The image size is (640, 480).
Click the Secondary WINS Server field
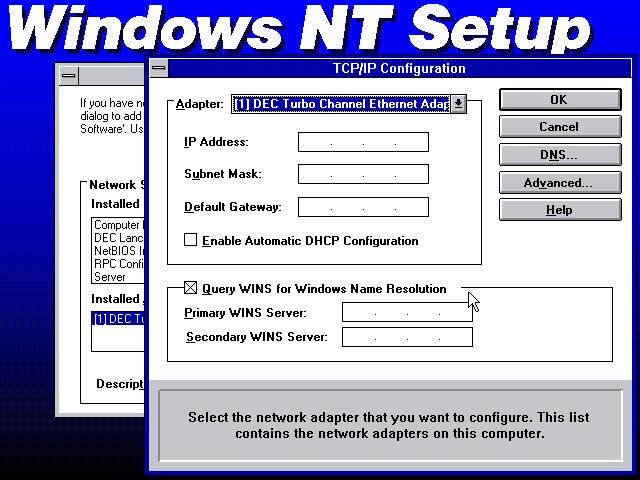click(407, 337)
